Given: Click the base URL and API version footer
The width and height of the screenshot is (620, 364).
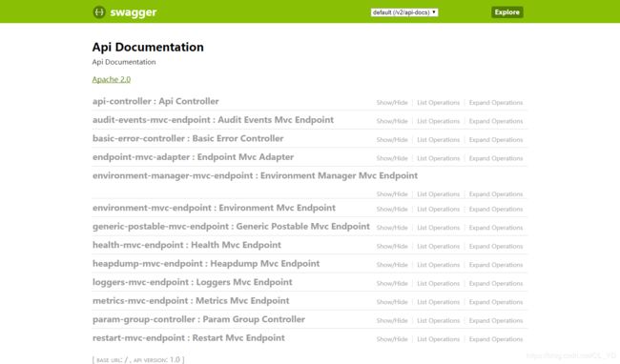Looking at the screenshot, I should tap(138, 359).
